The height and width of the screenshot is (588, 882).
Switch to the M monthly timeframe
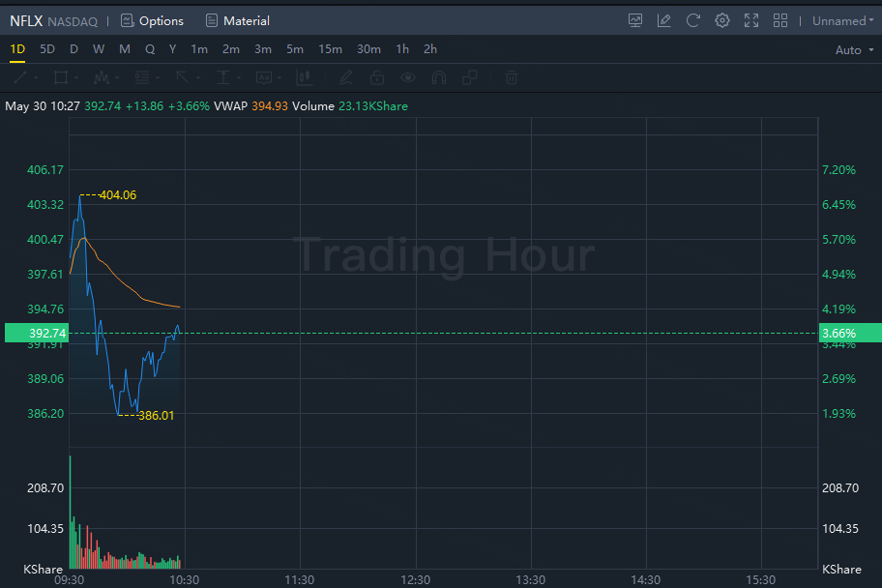click(125, 49)
